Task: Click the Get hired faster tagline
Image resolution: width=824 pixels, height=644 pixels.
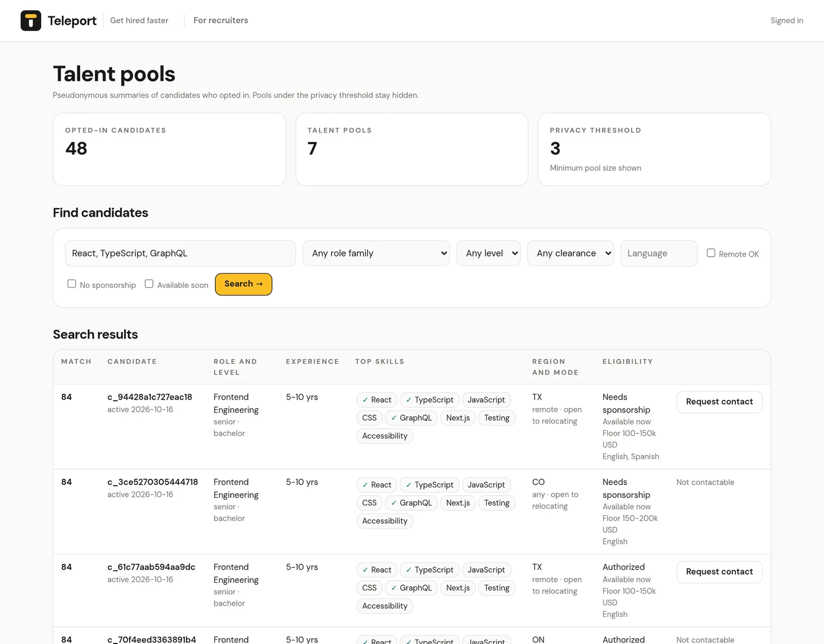Action: tap(139, 21)
